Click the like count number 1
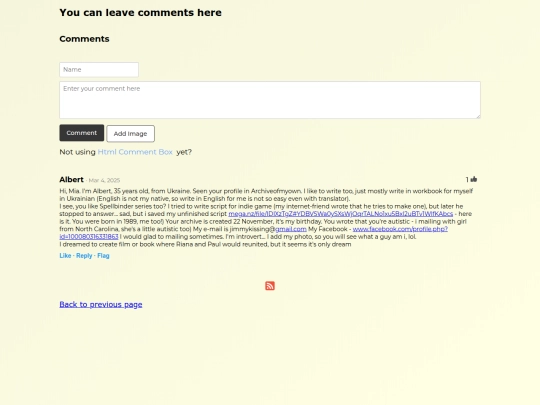 pos(467,179)
